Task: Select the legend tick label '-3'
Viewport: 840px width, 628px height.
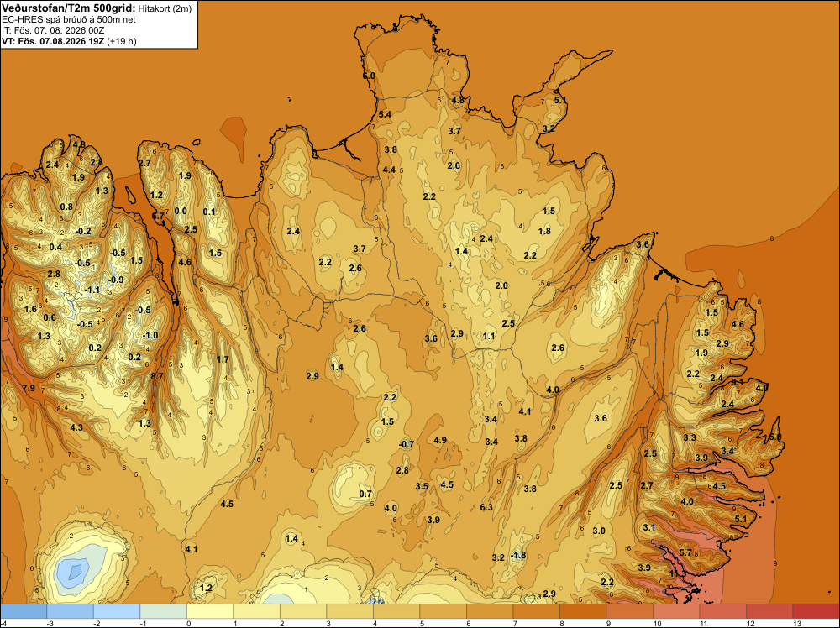Action: tap(50, 623)
